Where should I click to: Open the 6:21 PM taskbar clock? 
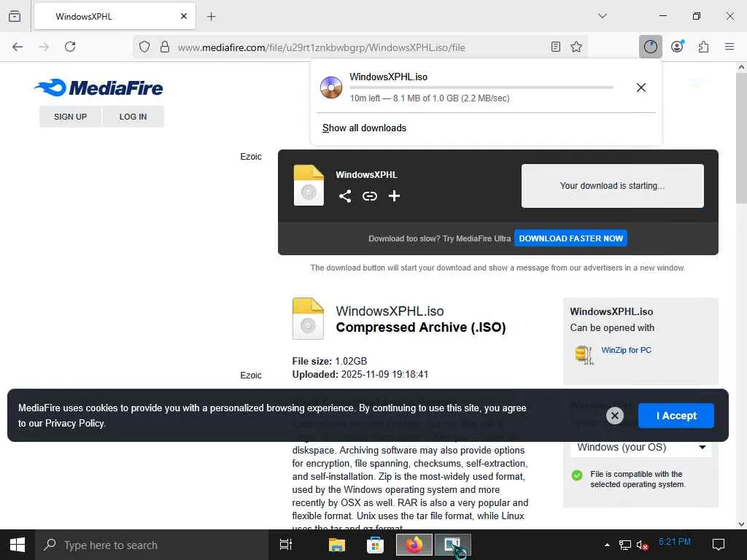click(675, 542)
